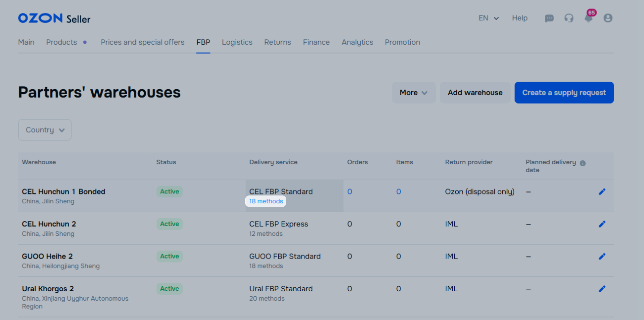The image size is (644, 320).
Task: Open the Country filter dropdown
Action: pos(45,130)
